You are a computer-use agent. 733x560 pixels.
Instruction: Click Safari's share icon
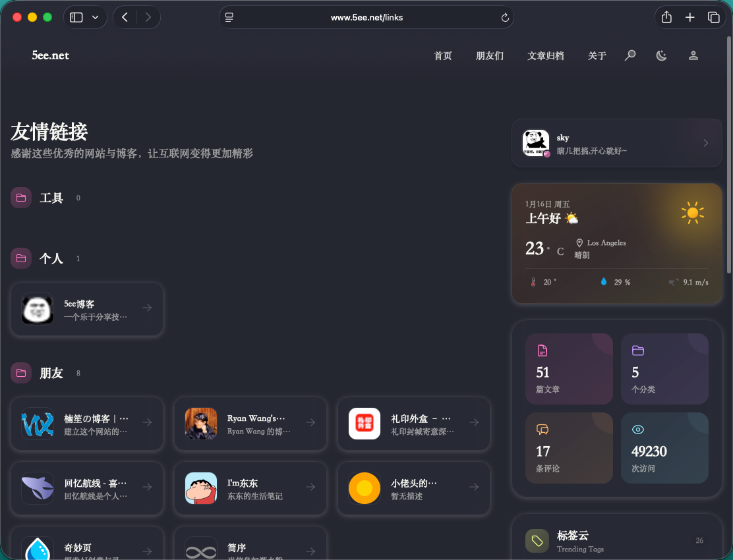[x=666, y=18]
